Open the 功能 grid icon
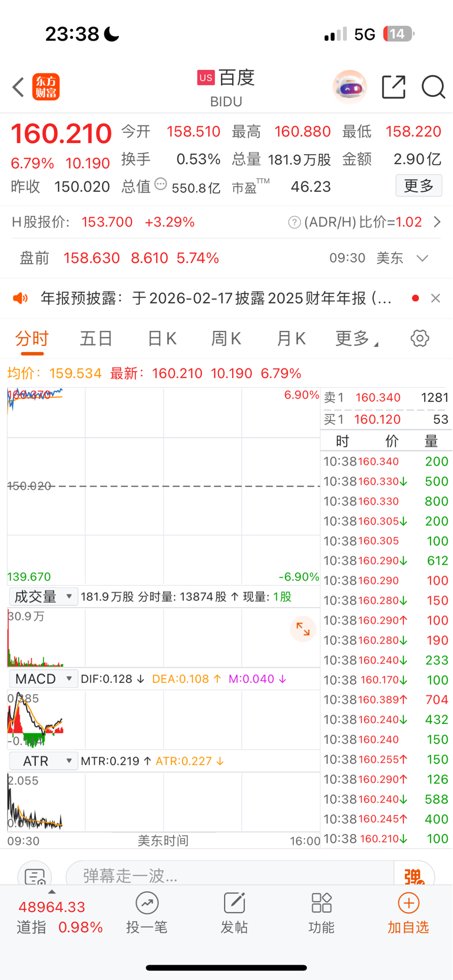Image resolution: width=453 pixels, height=980 pixels. coord(321,903)
